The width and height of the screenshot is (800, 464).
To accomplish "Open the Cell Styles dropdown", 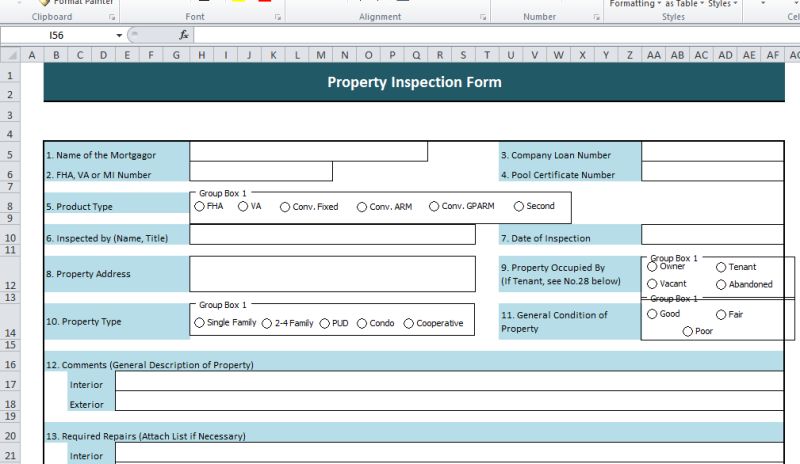I will tap(722, 4).
